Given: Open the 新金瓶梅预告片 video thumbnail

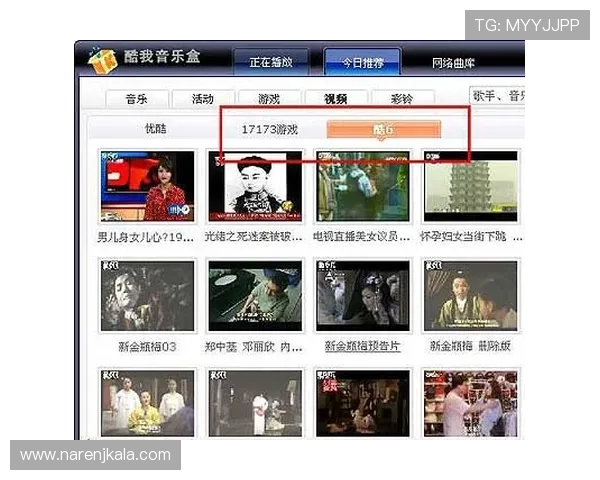Looking at the screenshot, I should click(x=363, y=296).
